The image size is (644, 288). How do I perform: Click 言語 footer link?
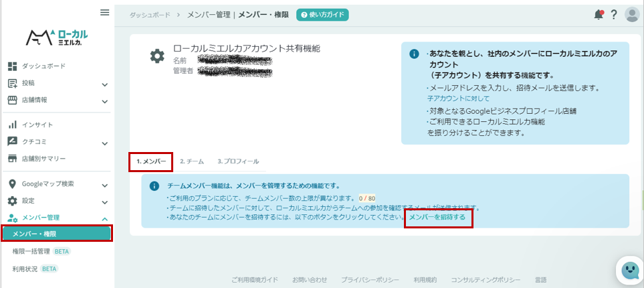[x=540, y=280]
